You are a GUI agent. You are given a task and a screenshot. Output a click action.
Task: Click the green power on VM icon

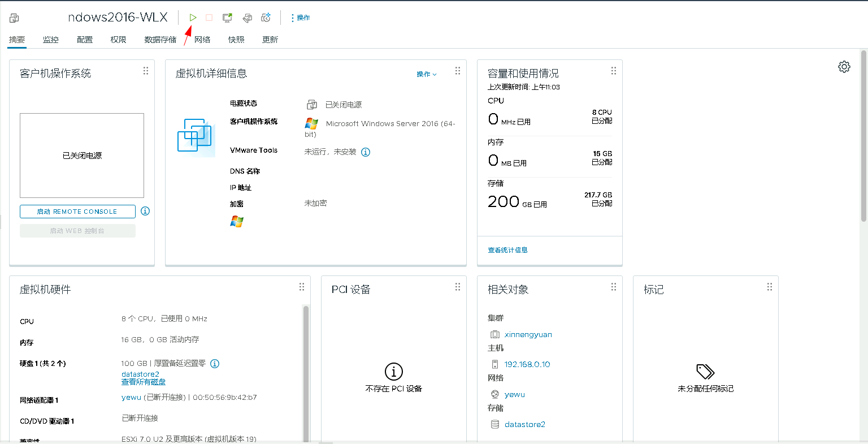tap(193, 18)
